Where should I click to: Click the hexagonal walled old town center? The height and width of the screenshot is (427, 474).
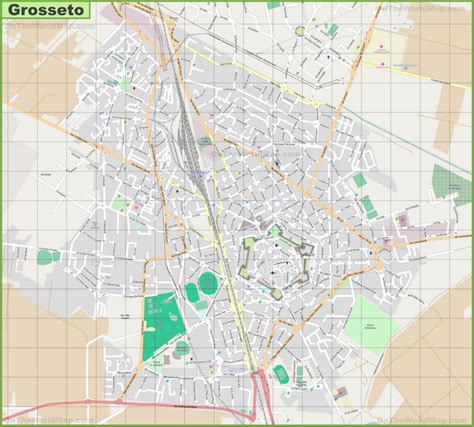[x=276, y=262]
